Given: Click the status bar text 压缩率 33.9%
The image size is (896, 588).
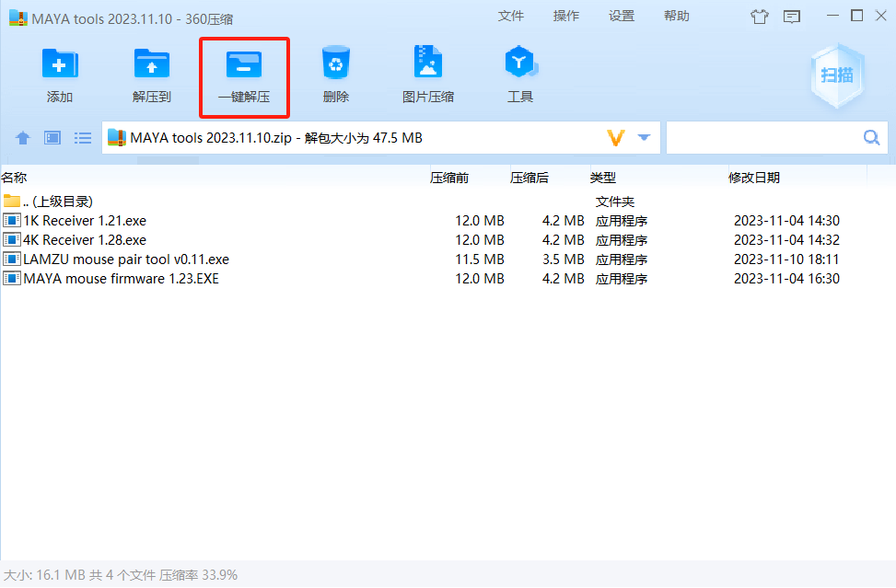Looking at the screenshot, I should (x=198, y=575).
